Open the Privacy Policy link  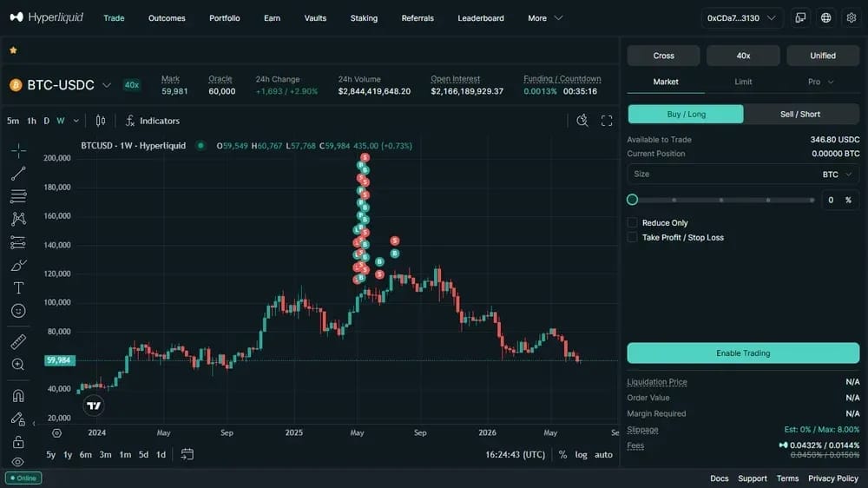click(833, 478)
